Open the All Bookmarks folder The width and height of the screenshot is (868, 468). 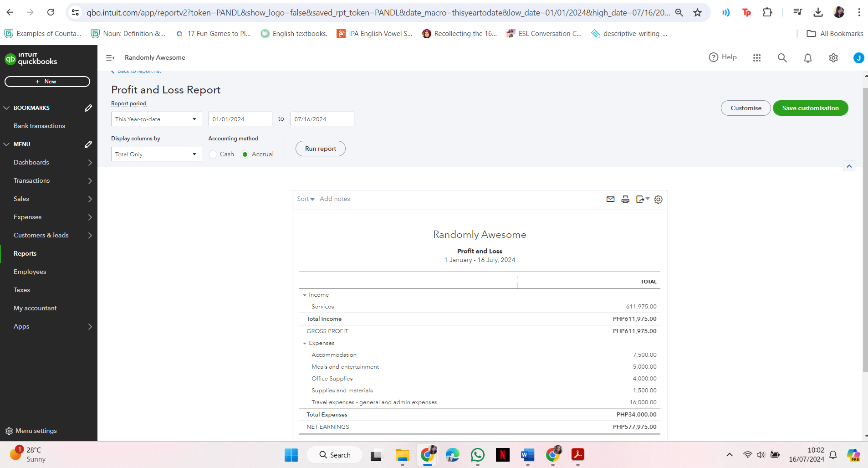coord(835,34)
